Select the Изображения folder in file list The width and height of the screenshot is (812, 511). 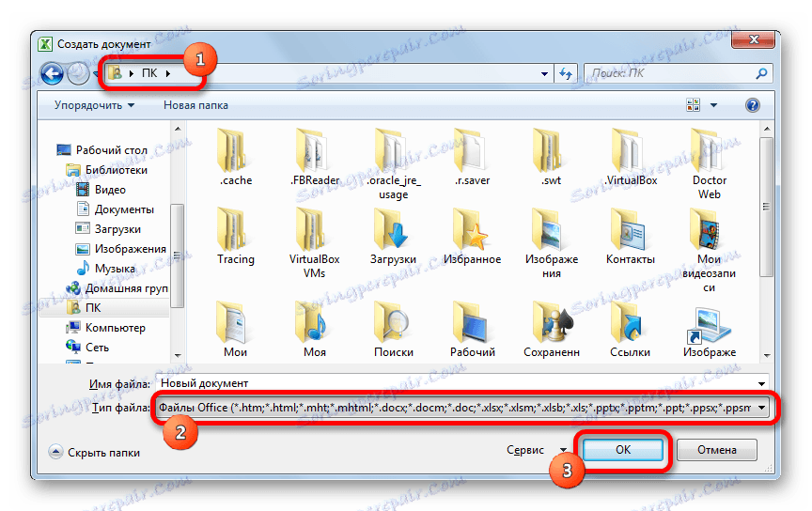(551, 243)
